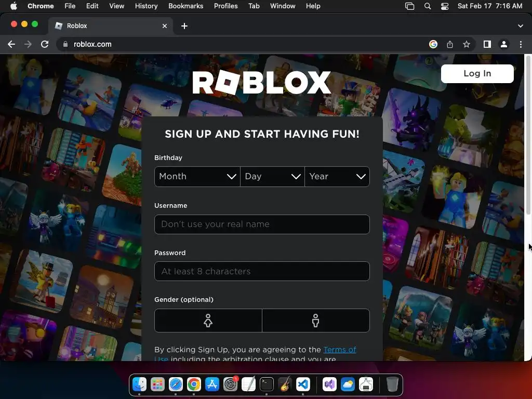Open Visual Studio purple icon in dock
Image resolution: width=532 pixels, height=399 pixels.
pyautogui.click(x=329, y=384)
